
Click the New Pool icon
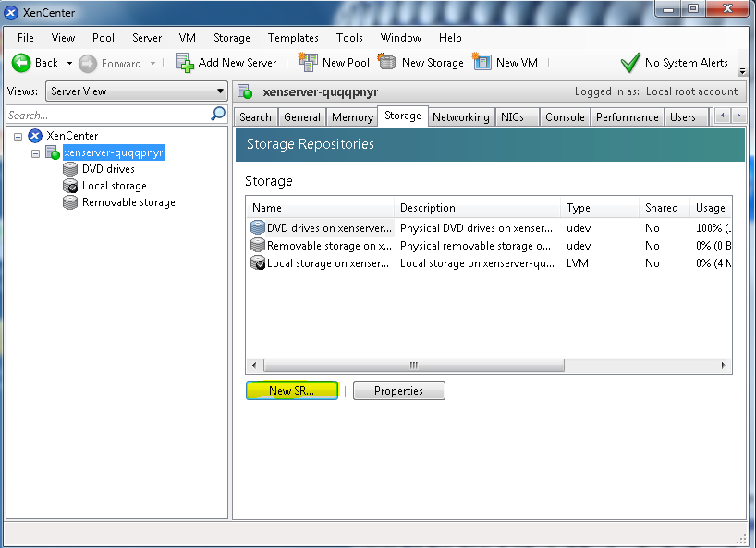click(308, 63)
